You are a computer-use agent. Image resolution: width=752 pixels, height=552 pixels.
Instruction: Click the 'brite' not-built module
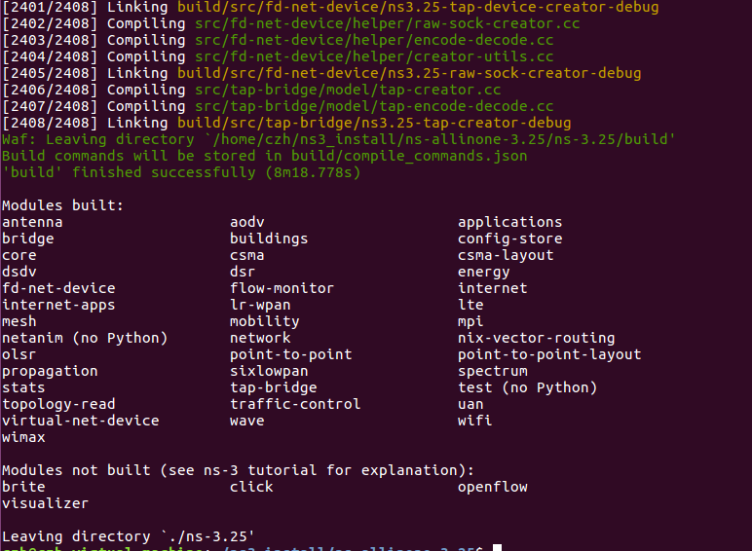click(x=24, y=487)
